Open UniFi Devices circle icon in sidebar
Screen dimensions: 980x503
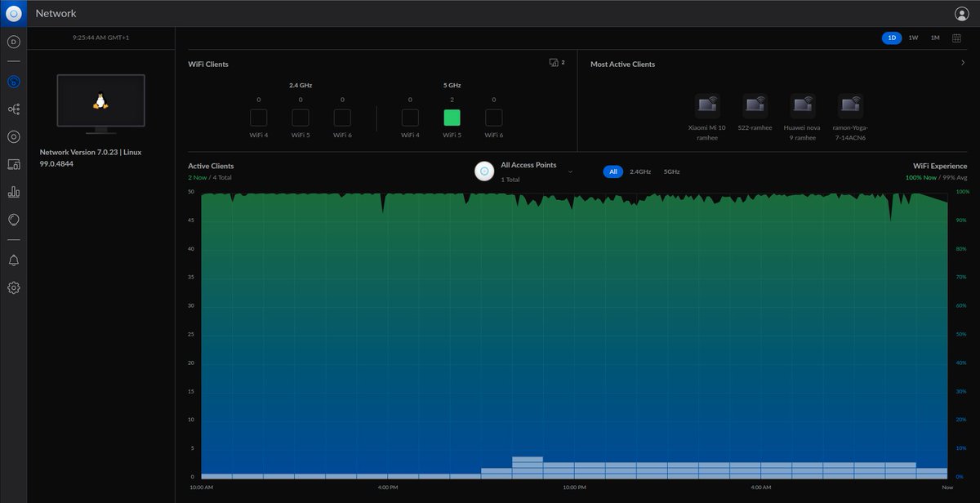[x=13, y=136]
